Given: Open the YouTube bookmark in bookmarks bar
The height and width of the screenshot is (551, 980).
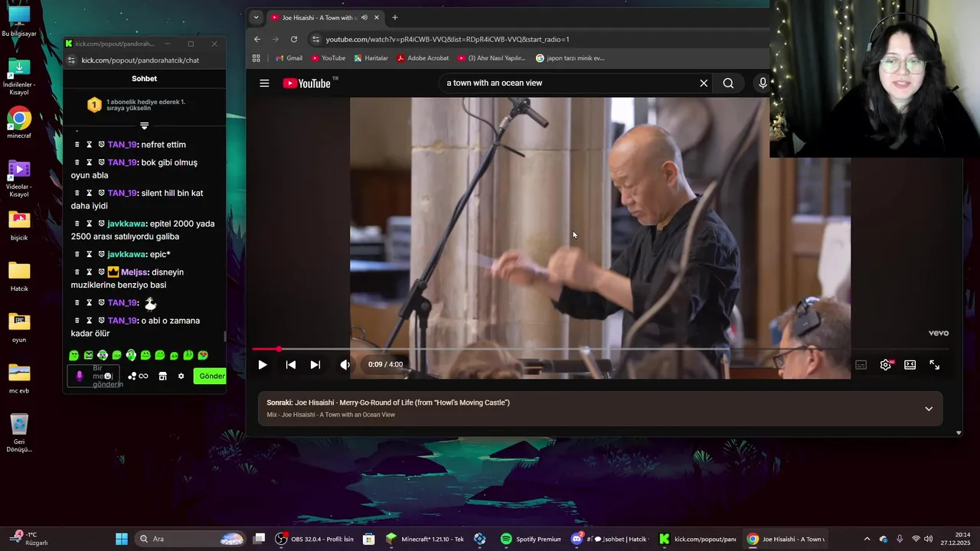Looking at the screenshot, I should [328, 58].
